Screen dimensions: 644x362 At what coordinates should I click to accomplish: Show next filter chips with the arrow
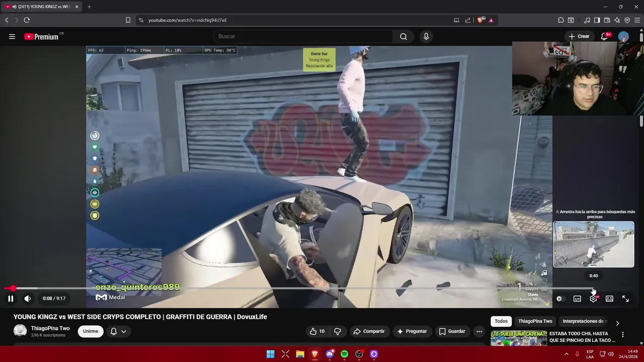pyautogui.click(x=617, y=323)
